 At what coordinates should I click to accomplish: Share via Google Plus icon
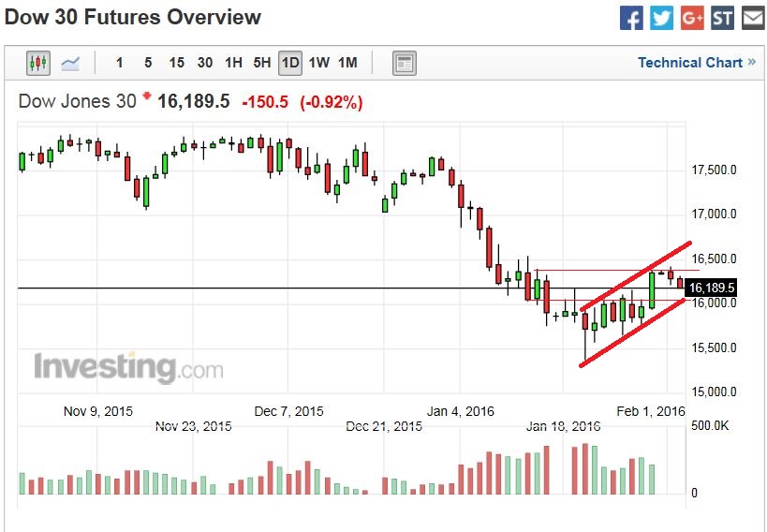coord(692,18)
